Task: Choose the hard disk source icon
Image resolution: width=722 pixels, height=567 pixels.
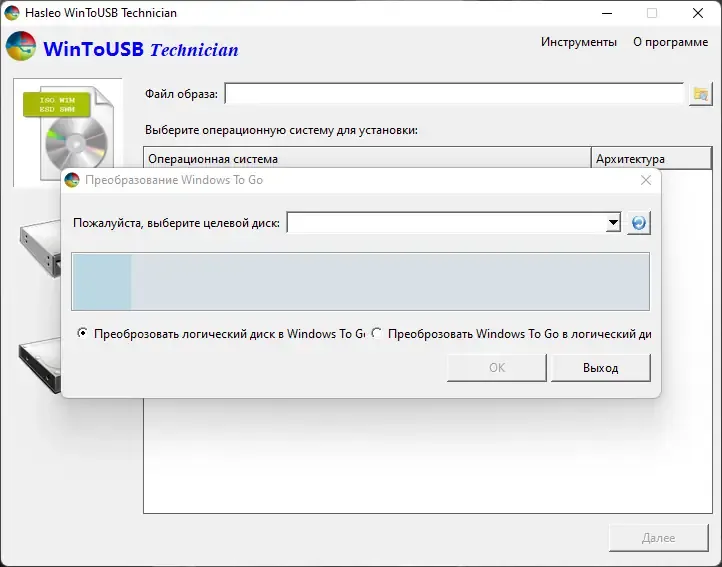Action: [41, 248]
